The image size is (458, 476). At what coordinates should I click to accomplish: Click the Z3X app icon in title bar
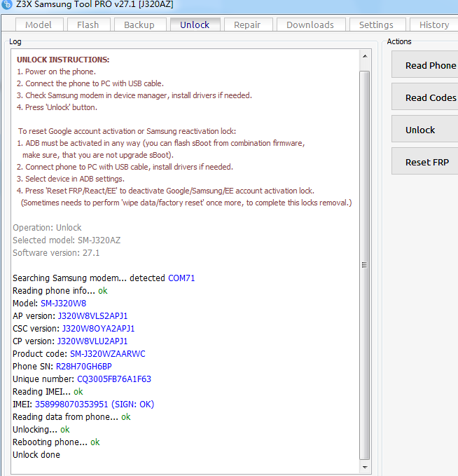(7, 4)
